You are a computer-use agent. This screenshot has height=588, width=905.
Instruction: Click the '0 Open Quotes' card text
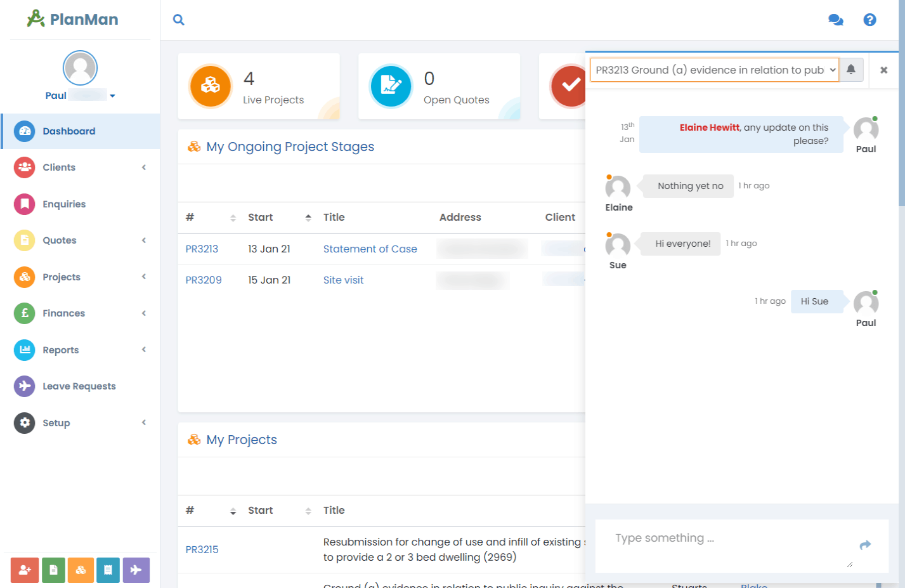457,88
